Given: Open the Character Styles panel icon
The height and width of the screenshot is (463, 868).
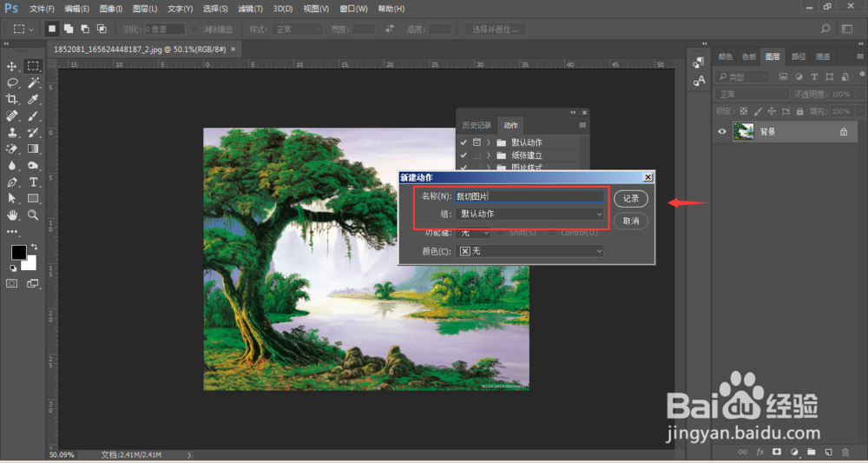Looking at the screenshot, I should (x=699, y=81).
